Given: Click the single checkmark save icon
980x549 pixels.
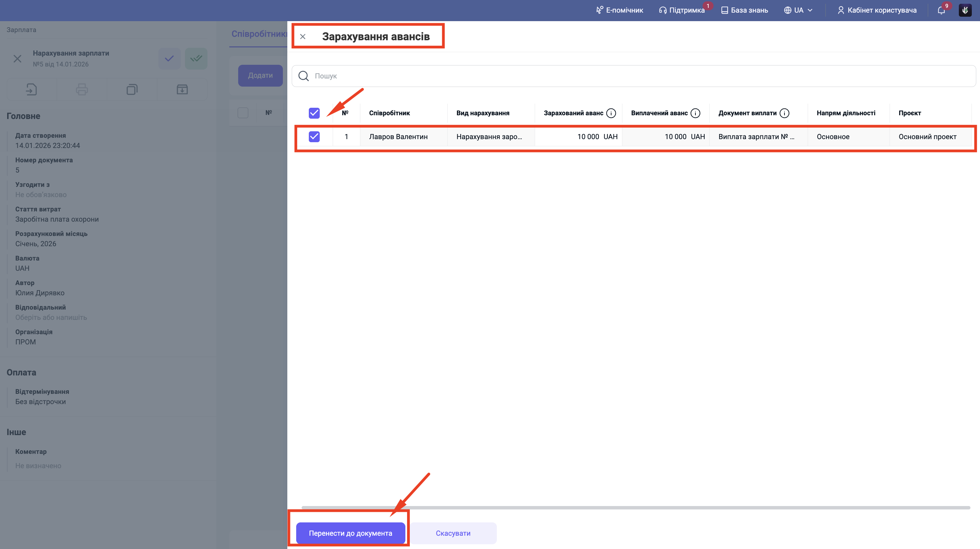Looking at the screenshot, I should pyautogui.click(x=169, y=59).
